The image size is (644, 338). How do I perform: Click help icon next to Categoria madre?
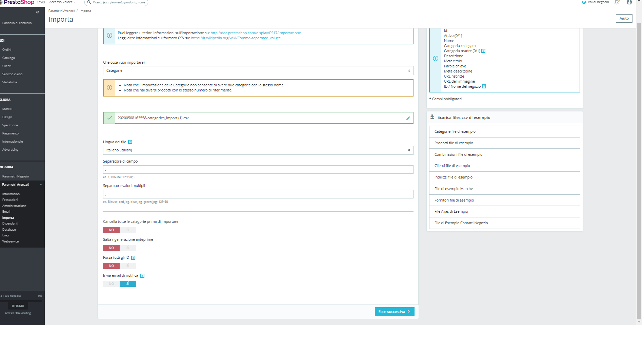point(483,51)
